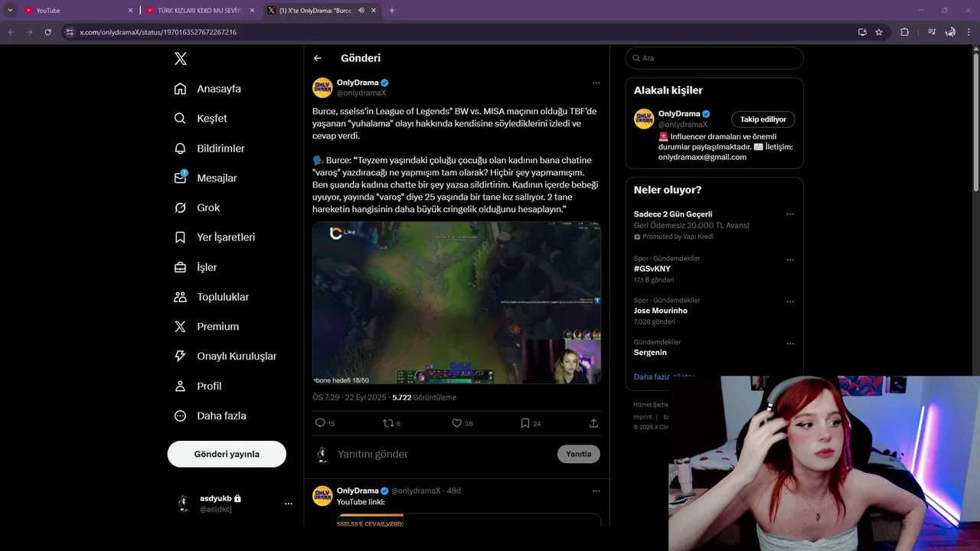Click OnlyDrama name in reply
Image resolution: width=980 pixels, height=551 pixels.
[358, 491]
